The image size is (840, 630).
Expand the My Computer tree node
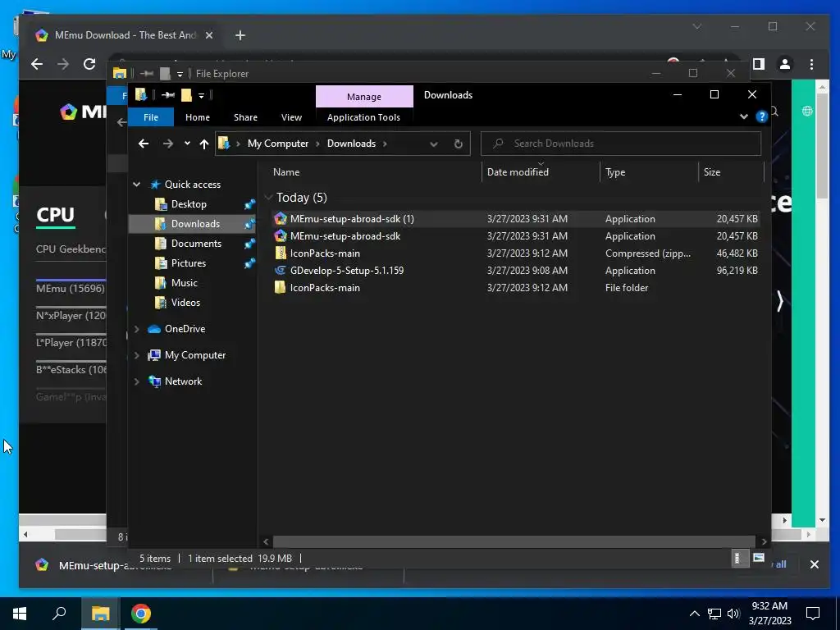click(137, 355)
